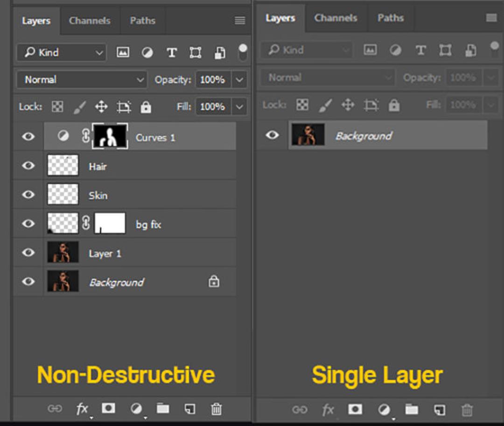Click Opacity 100% field in left panel
This screenshot has width=504, height=426.
(213, 80)
